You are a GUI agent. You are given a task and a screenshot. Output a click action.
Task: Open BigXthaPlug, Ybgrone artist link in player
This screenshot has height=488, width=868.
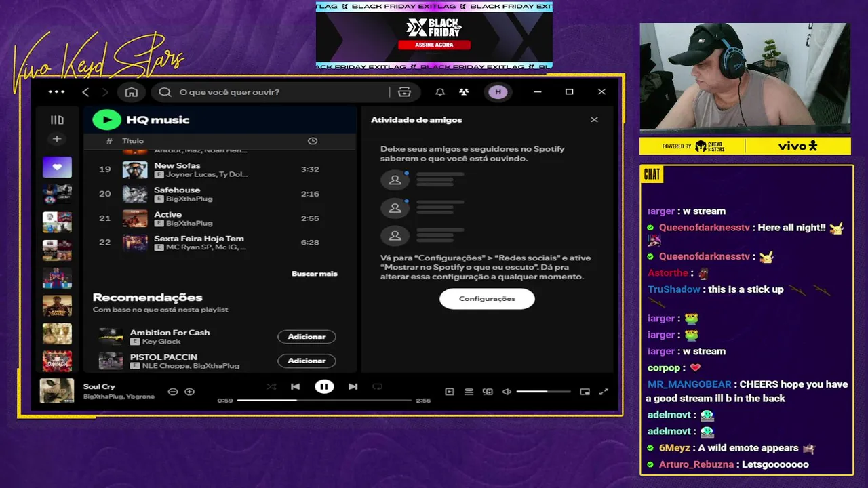point(119,396)
